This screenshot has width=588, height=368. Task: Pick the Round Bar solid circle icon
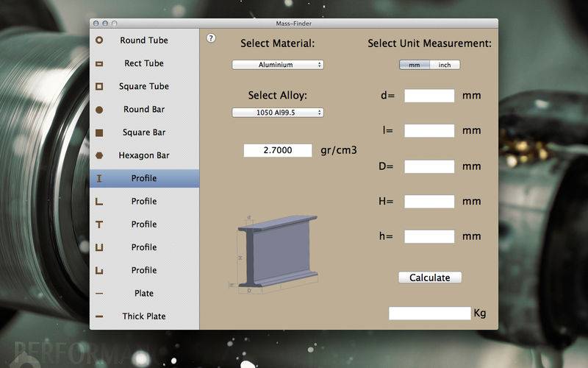[x=99, y=110]
